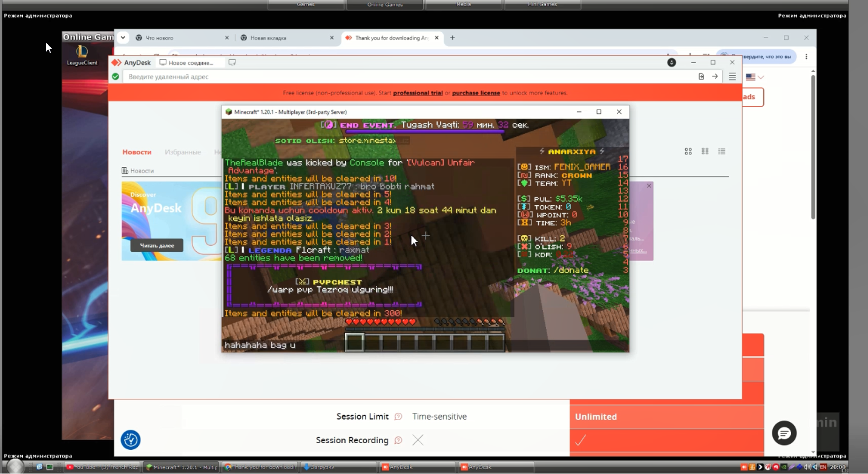Screen dimensions: 868x474
Task: Click the Session Recording info icon
Action: [398, 440]
